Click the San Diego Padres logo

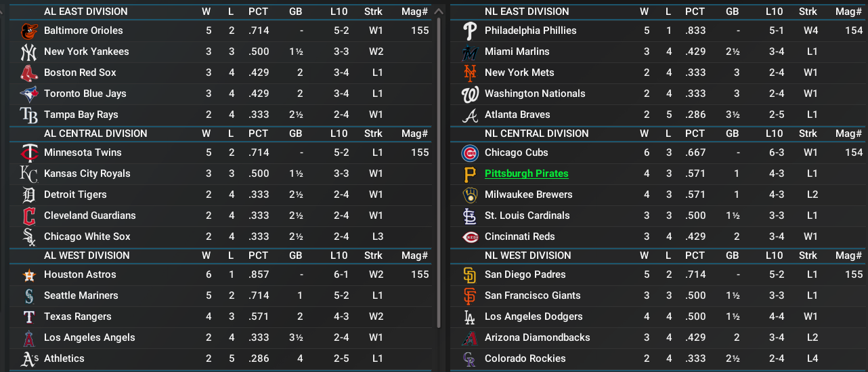click(470, 274)
